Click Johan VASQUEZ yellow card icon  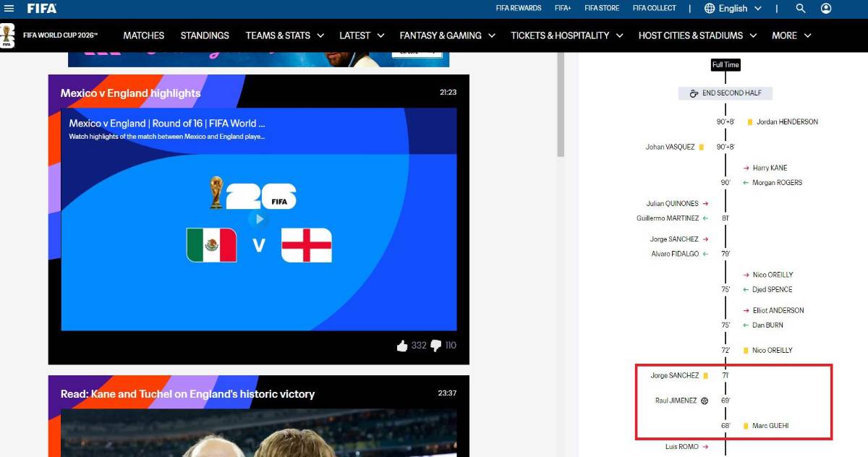coord(702,147)
